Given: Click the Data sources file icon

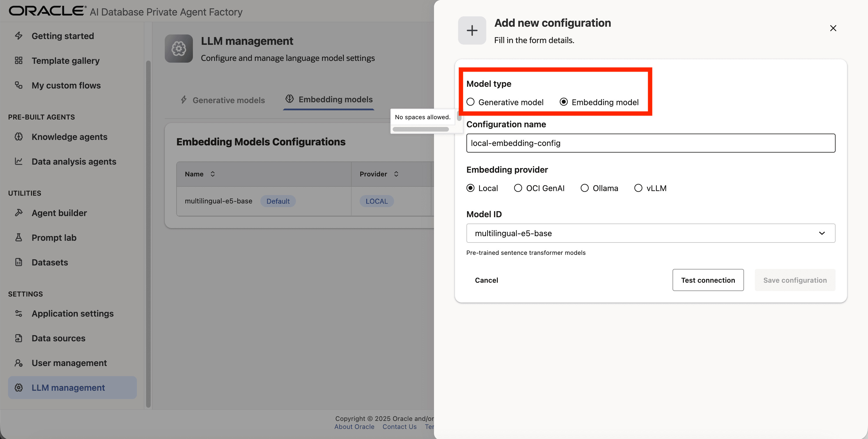Looking at the screenshot, I should click(x=19, y=338).
